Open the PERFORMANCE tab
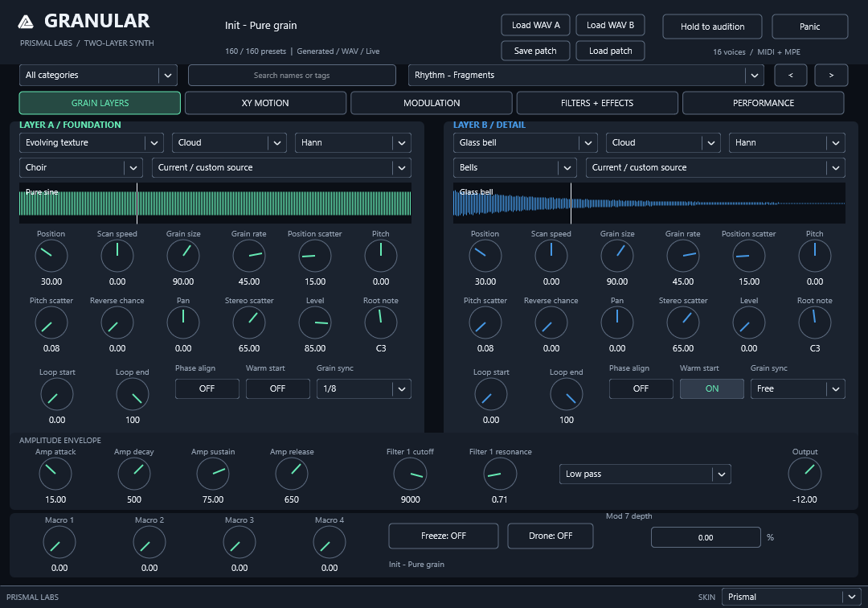The image size is (868, 608). [764, 103]
